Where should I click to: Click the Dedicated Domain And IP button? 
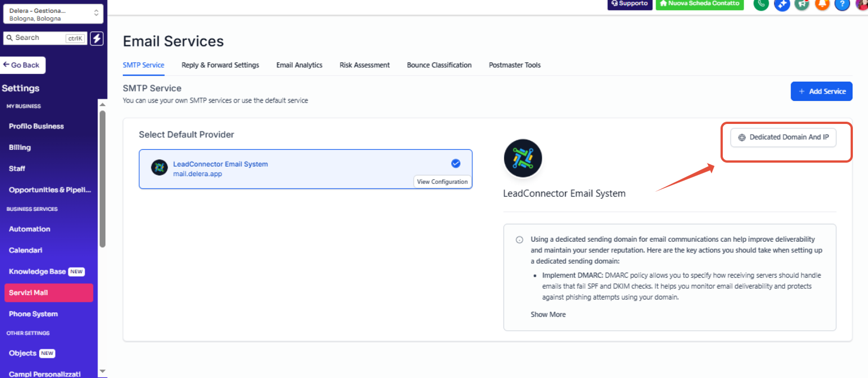[783, 137]
